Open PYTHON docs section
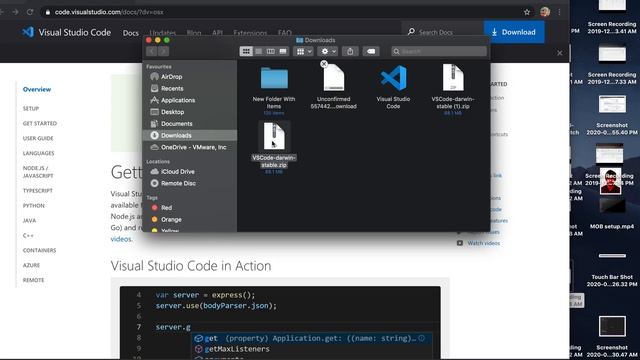This screenshot has height=360, width=640. (x=33, y=206)
